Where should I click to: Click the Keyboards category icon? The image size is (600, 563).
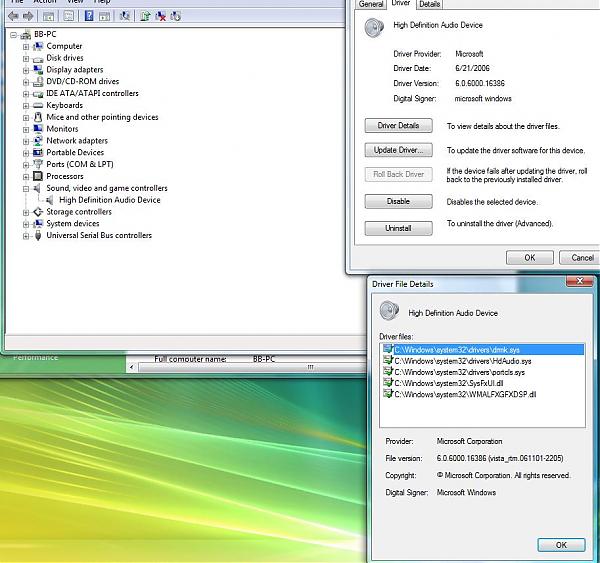click(38, 105)
